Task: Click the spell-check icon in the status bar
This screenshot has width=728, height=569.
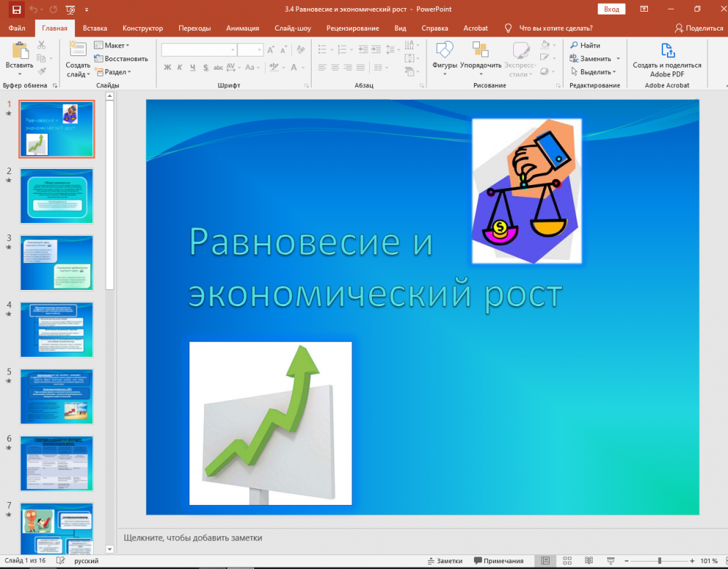Action: (60, 561)
